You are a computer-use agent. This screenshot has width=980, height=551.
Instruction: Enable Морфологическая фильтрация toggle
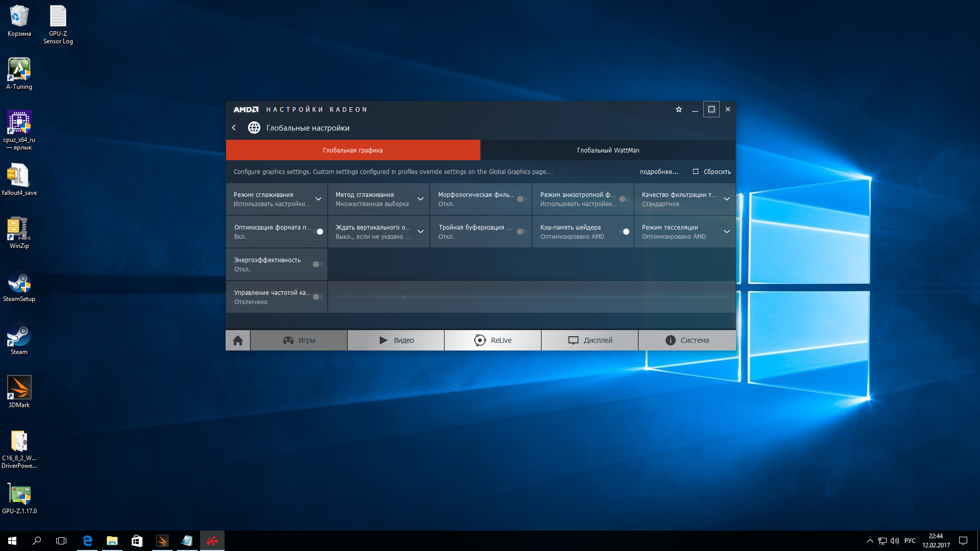522,199
